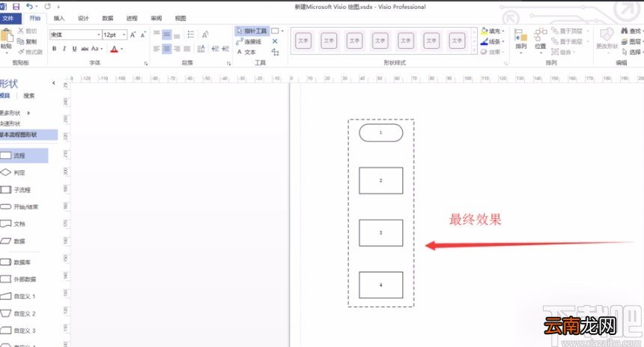Save the drawing with the Save icon
Viewport: 644px width, 347px height.
point(16,6)
